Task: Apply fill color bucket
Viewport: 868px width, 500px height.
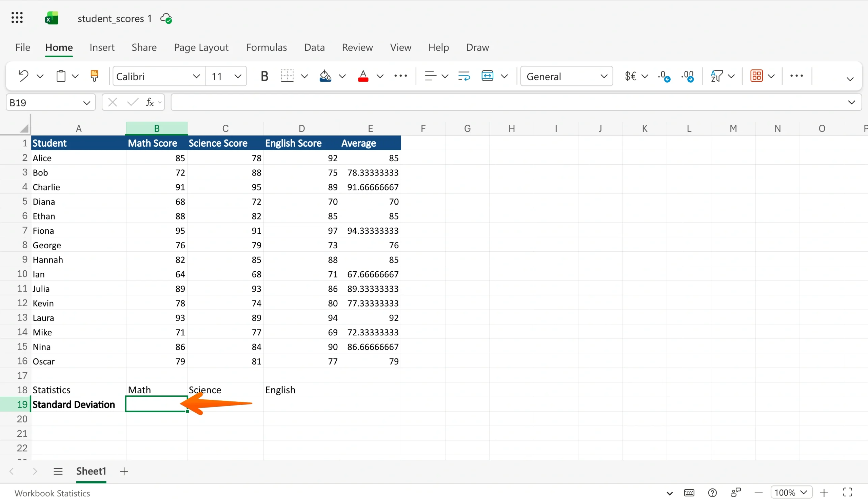Action: pos(325,76)
